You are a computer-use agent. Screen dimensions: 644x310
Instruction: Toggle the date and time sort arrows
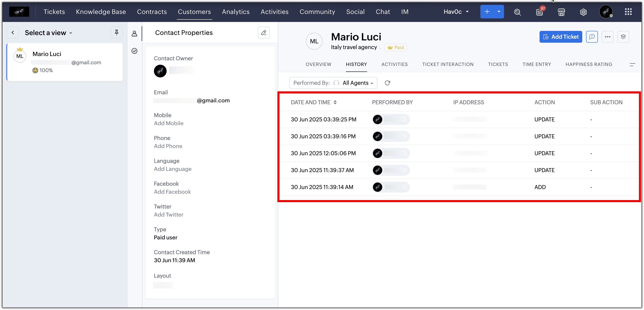(x=335, y=102)
